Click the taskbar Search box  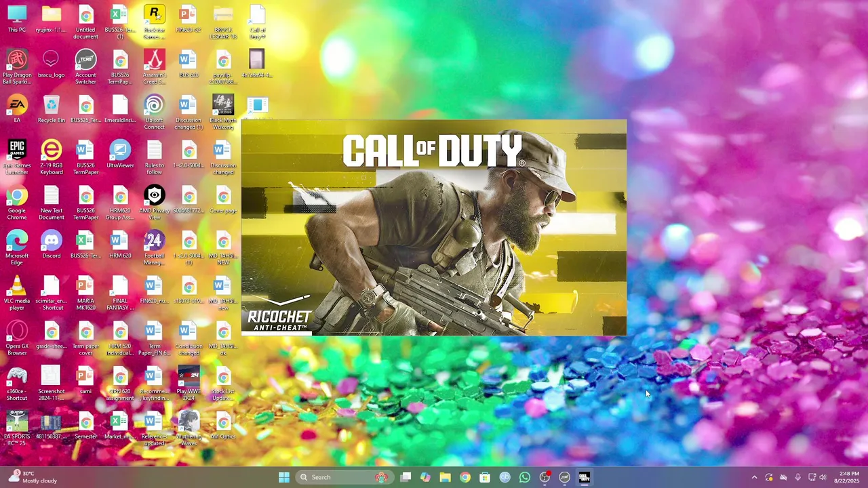click(x=345, y=477)
